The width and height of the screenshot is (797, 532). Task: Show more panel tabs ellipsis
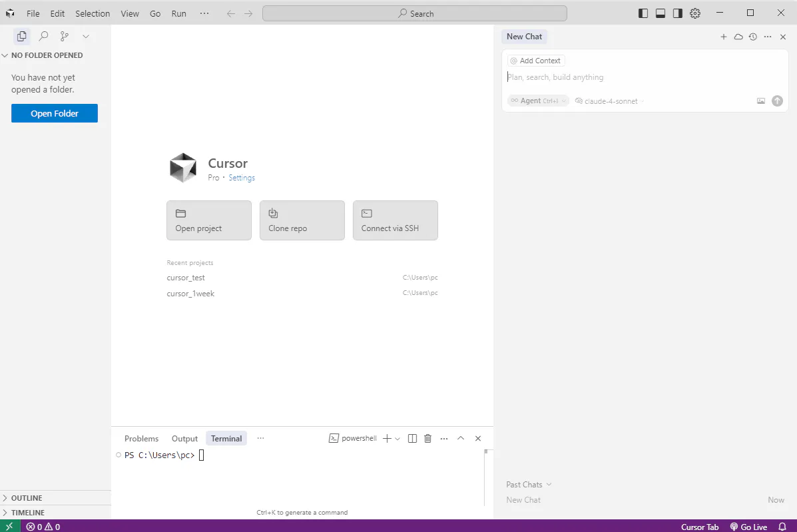pyautogui.click(x=261, y=438)
